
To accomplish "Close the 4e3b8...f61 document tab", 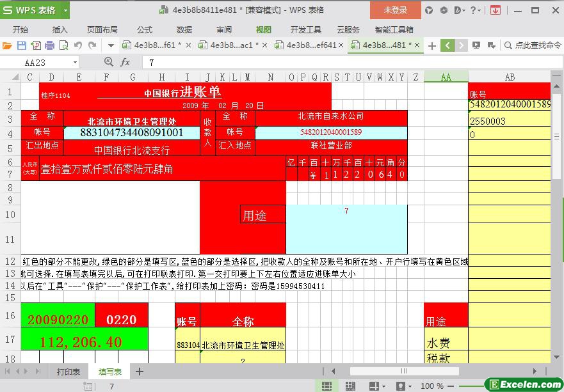I will (x=188, y=45).
